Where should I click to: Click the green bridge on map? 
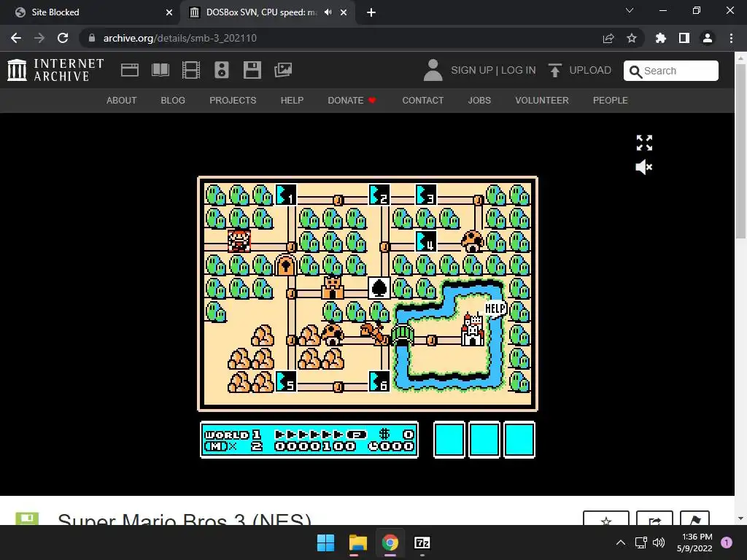403,335
